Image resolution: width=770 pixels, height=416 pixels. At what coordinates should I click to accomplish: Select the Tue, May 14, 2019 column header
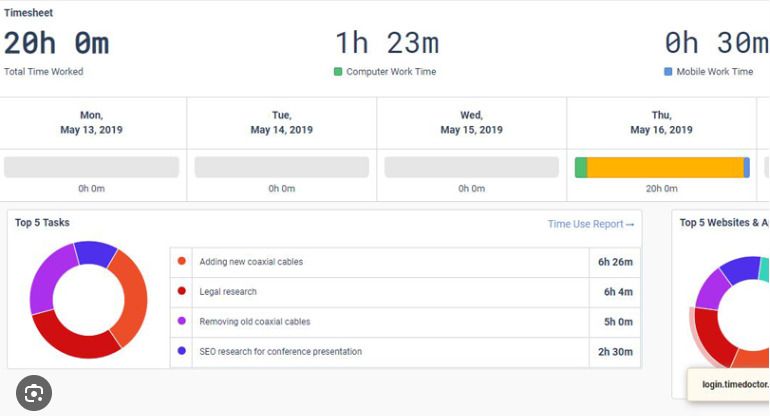(281, 123)
